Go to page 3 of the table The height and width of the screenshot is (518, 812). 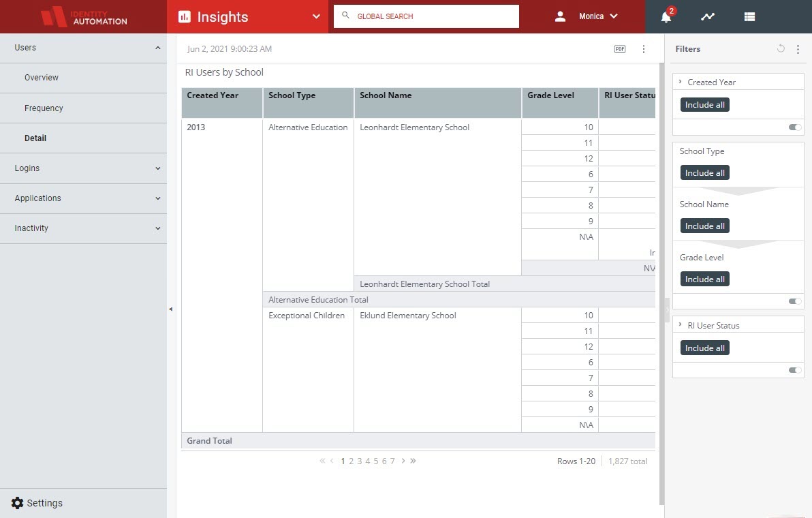click(x=360, y=461)
